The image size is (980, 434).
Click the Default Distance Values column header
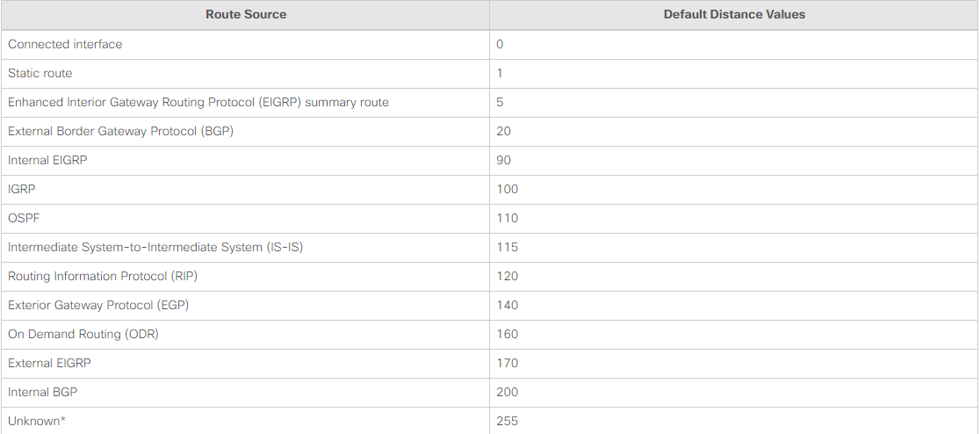pyautogui.click(x=734, y=15)
